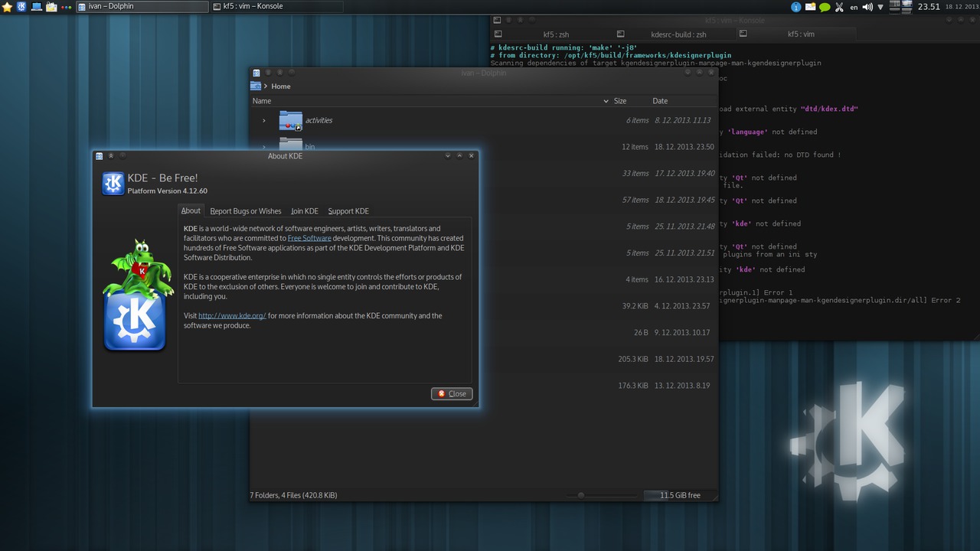
Task: Sort Dolphin list by Date column header
Action: (x=660, y=101)
